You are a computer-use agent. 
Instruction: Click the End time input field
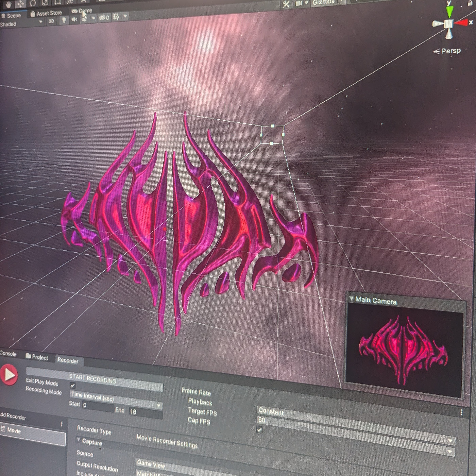coord(145,412)
